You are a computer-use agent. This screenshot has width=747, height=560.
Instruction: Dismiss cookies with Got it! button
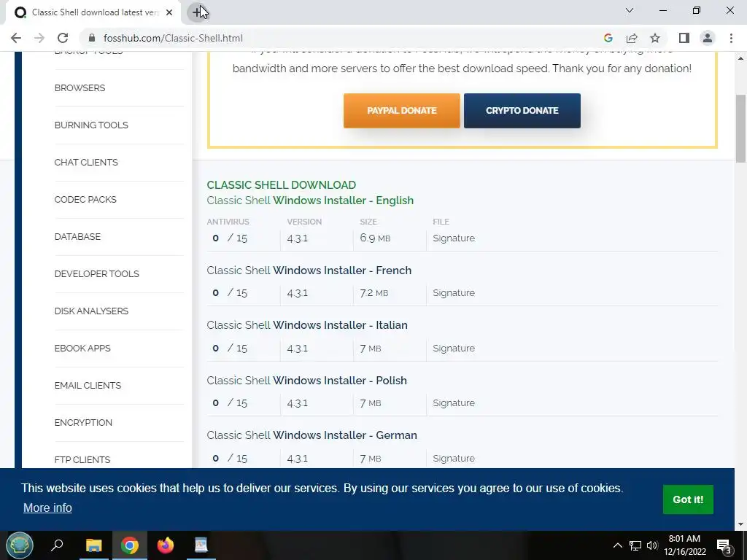[x=688, y=499]
